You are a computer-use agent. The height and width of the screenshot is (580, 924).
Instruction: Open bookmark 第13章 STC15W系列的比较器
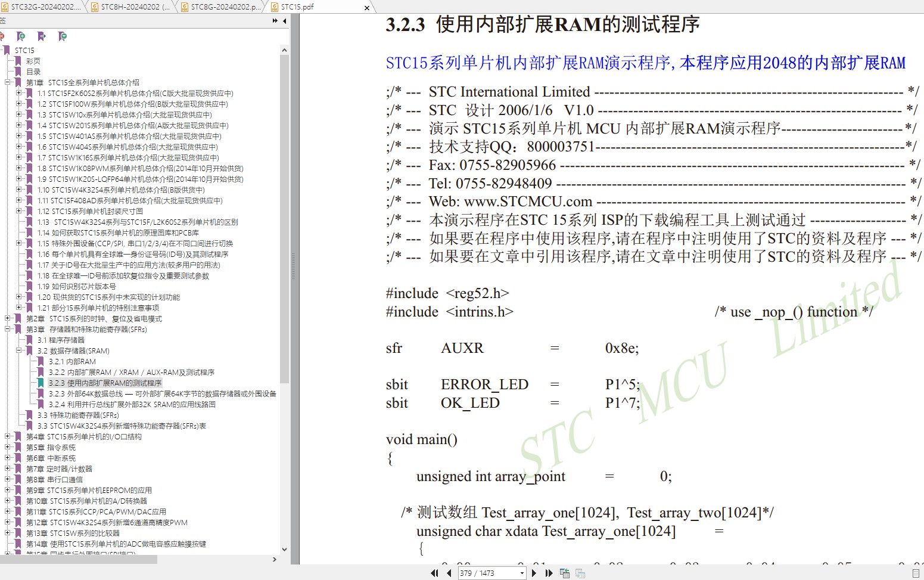(x=73, y=533)
